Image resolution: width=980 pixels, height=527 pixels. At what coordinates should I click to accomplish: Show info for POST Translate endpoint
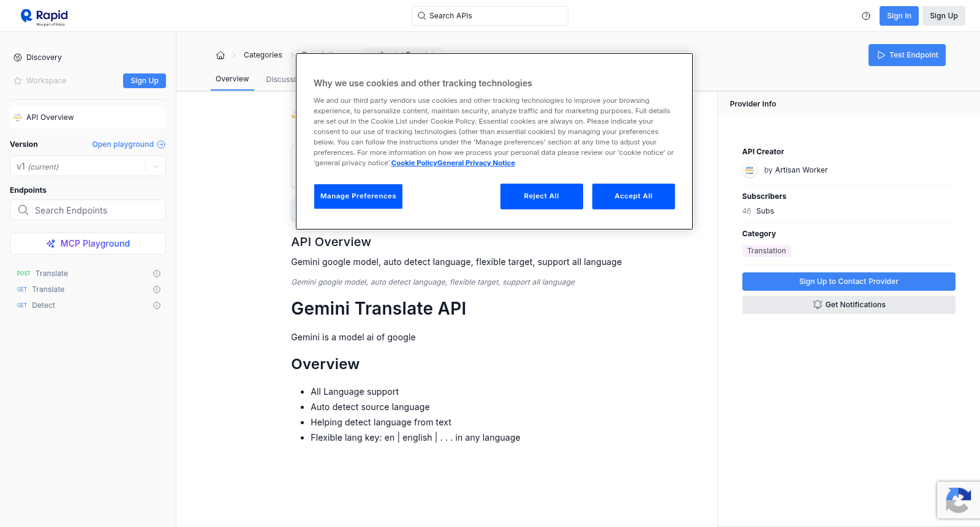click(157, 274)
